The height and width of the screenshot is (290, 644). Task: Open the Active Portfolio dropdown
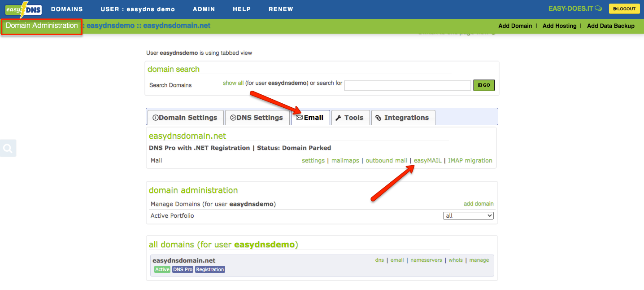[x=468, y=215]
